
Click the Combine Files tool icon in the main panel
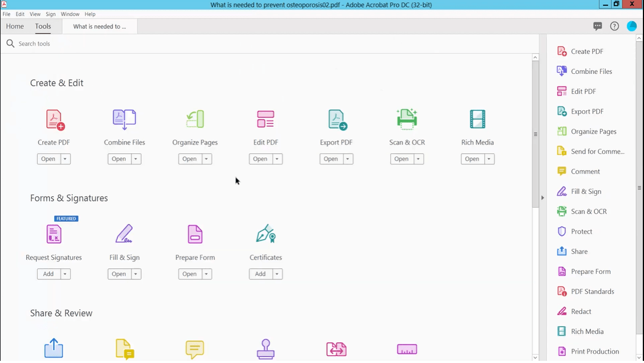tap(124, 120)
